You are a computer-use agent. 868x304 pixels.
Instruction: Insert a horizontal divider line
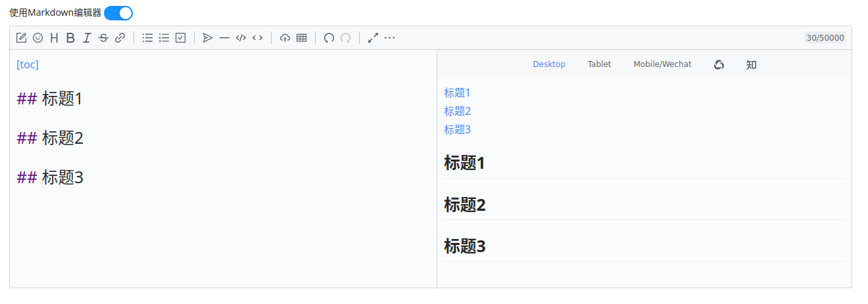224,38
